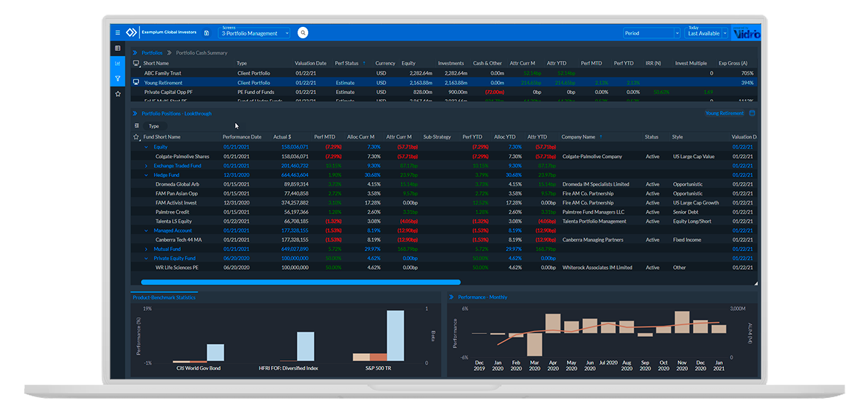Screen dimensions: 868x407
Task: Click the Young Retirement link above positions grid
Action: click(x=725, y=113)
